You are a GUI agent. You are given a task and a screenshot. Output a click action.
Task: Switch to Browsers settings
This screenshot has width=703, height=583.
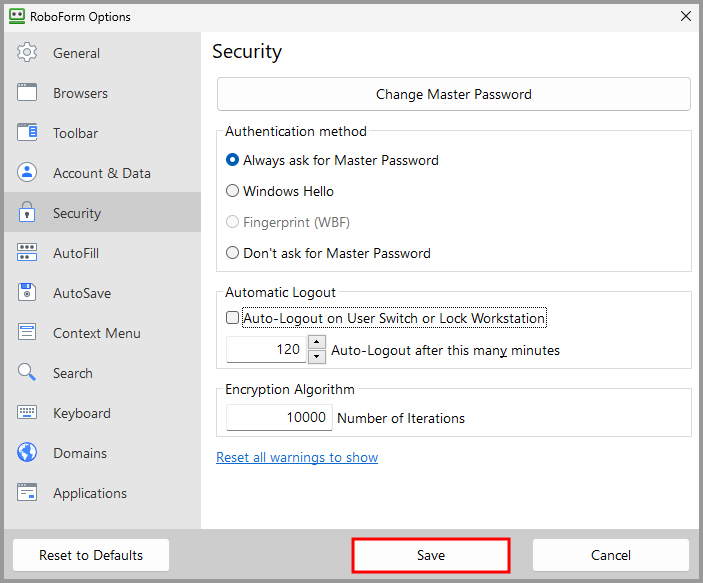tap(102, 93)
